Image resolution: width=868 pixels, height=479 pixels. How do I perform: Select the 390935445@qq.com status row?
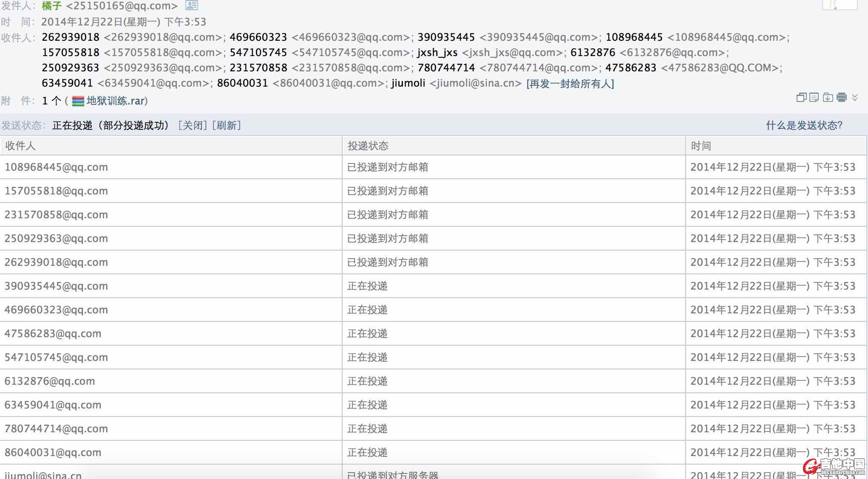56,286
